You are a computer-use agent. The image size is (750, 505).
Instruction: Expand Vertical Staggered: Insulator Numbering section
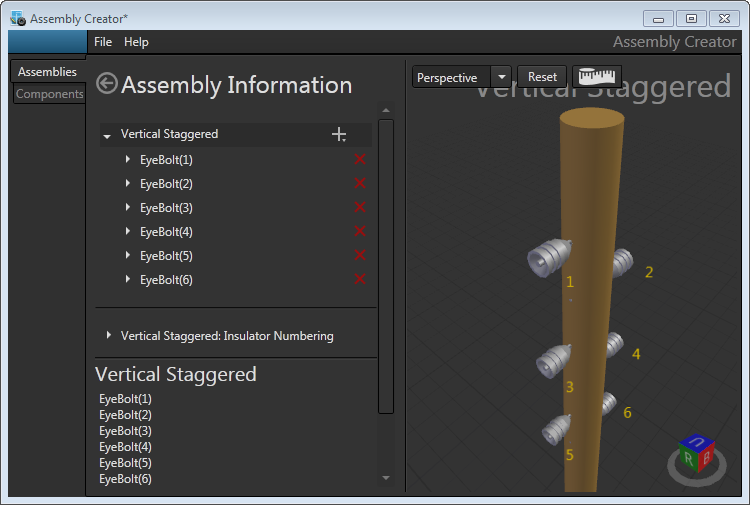pyautogui.click(x=108, y=336)
